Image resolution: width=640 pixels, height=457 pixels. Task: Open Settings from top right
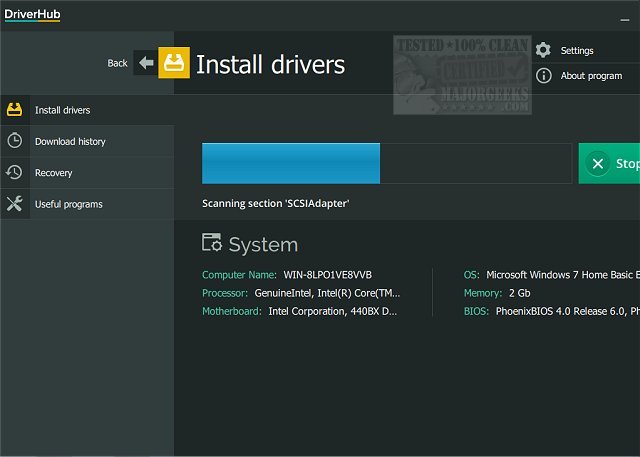[577, 50]
